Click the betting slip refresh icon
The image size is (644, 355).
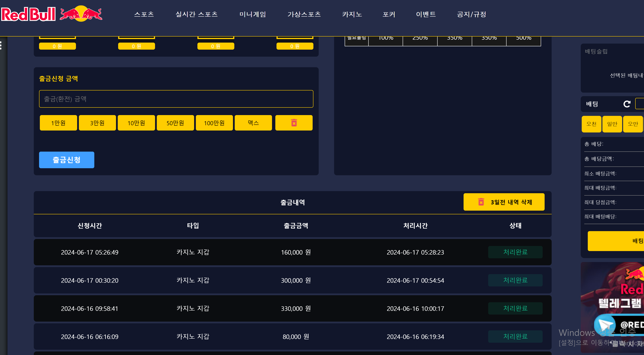tap(627, 104)
